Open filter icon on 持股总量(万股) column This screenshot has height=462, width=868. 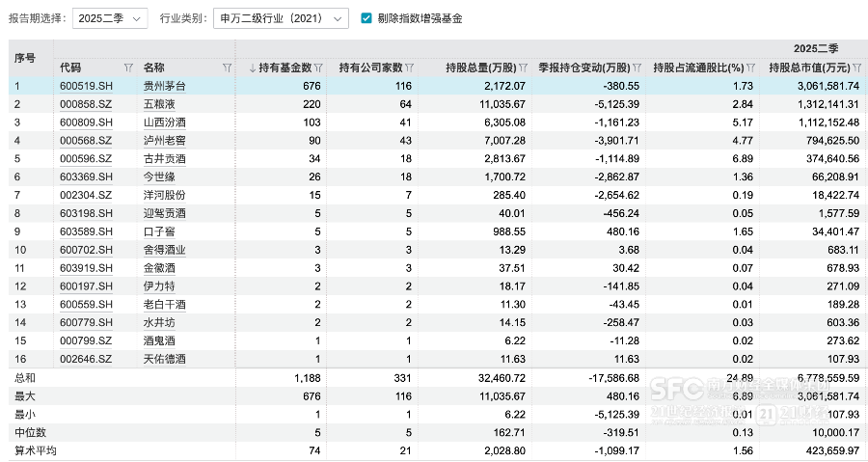click(523, 68)
